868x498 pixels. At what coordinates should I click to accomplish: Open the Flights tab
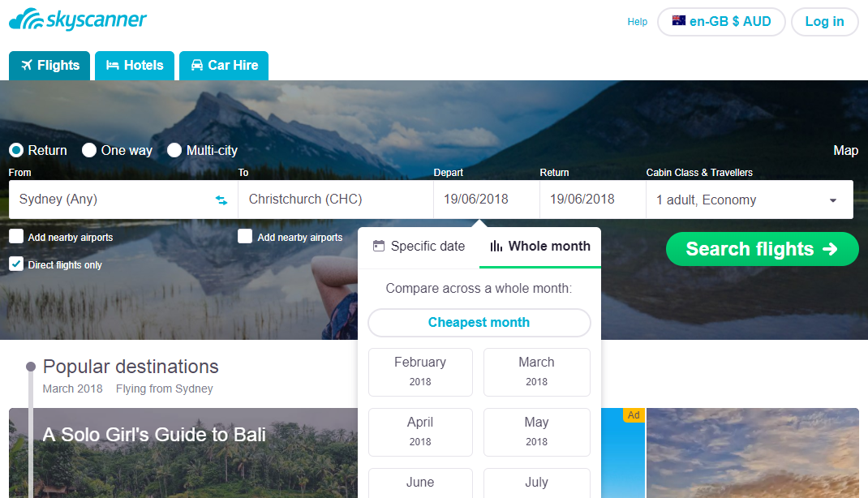tap(49, 66)
